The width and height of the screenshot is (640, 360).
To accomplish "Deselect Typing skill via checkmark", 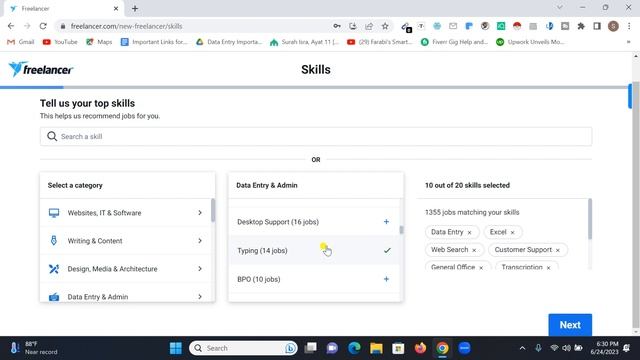I will [x=387, y=250].
